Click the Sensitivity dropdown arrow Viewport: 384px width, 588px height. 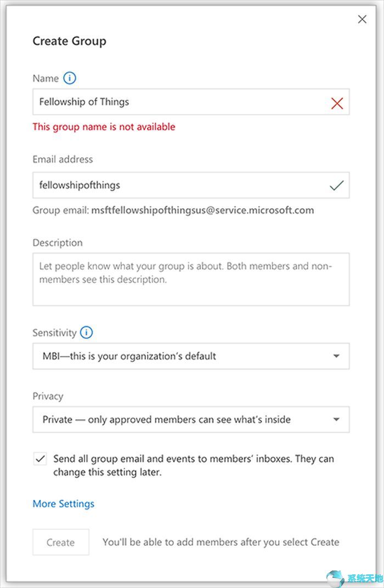pos(336,356)
